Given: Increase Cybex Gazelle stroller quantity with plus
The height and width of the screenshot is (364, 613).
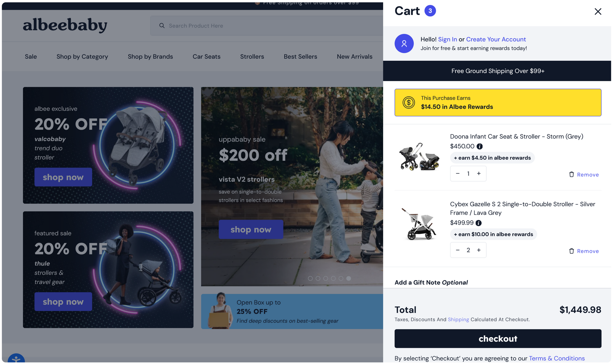Looking at the screenshot, I should click(479, 250).
